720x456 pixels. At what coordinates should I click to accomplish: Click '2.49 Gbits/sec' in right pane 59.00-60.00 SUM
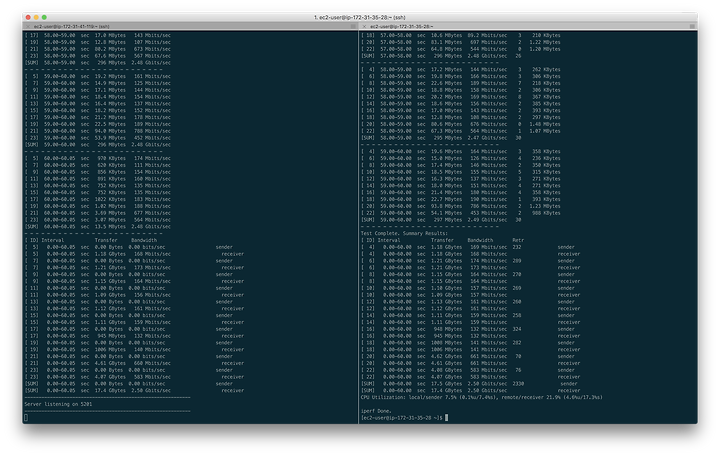(487, 220)
